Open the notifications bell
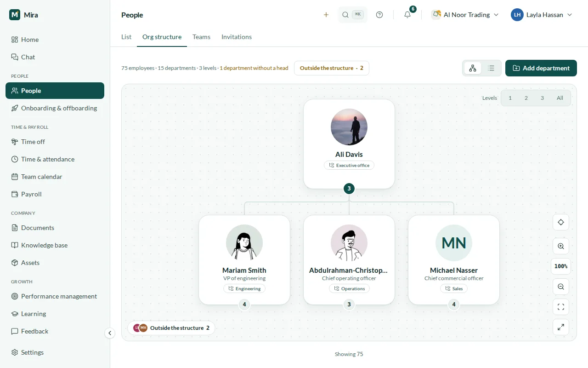 [407, 15]
